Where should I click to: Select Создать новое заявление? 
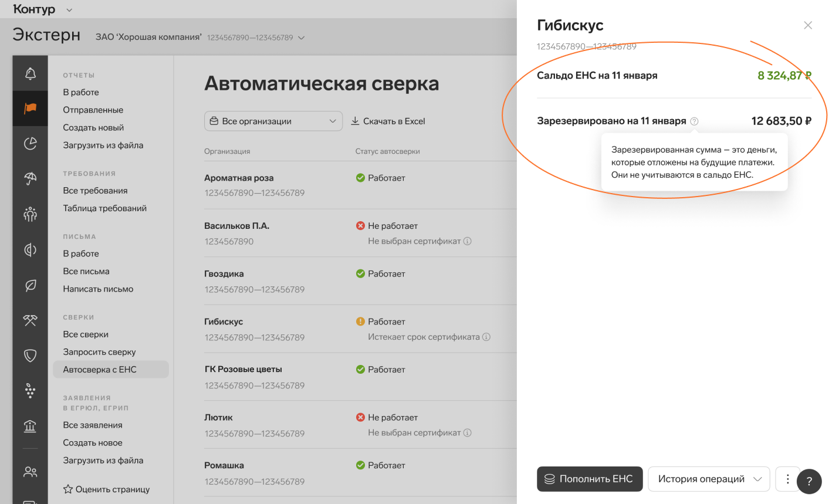93,443
